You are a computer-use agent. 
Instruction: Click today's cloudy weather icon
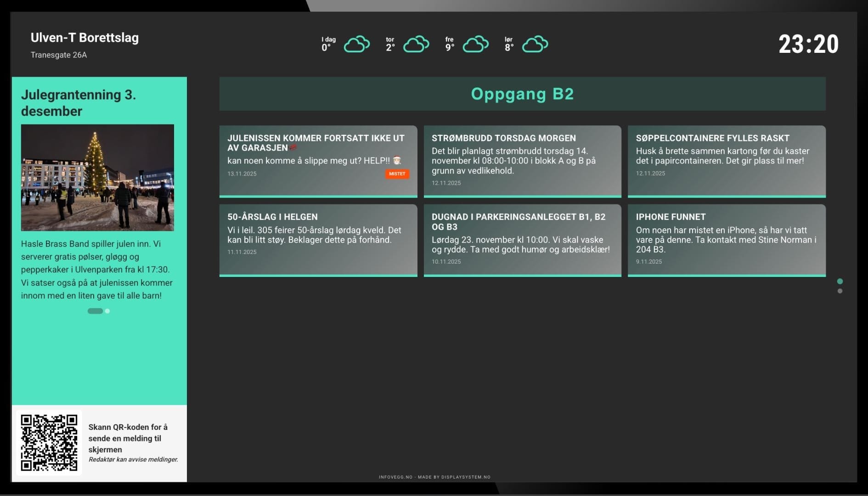[x=356, y=44]
